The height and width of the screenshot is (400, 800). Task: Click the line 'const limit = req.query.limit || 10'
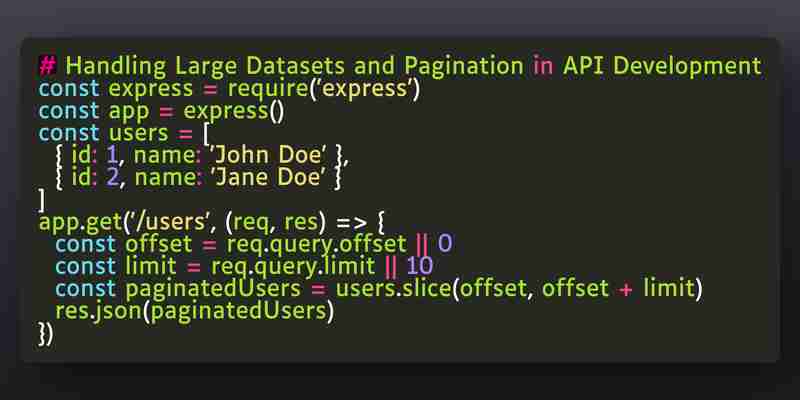244,267
